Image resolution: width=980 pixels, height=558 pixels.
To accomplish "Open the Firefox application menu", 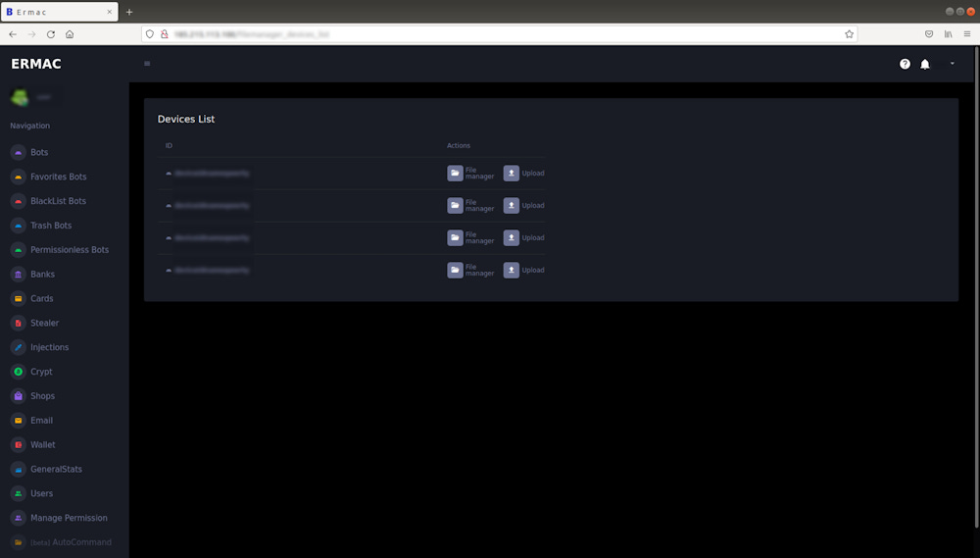I will (x=967, y=34).
